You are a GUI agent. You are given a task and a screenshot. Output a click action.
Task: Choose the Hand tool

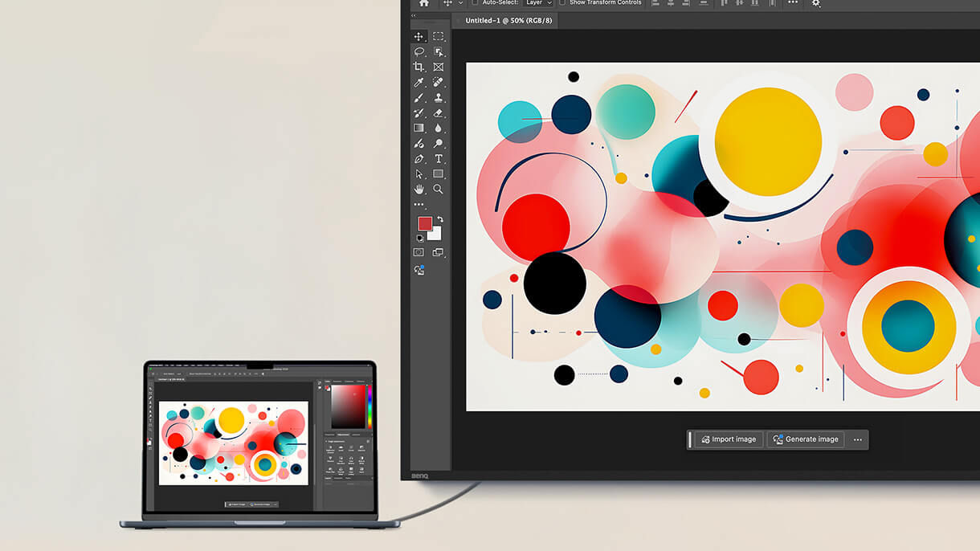[x=419, y=189]
